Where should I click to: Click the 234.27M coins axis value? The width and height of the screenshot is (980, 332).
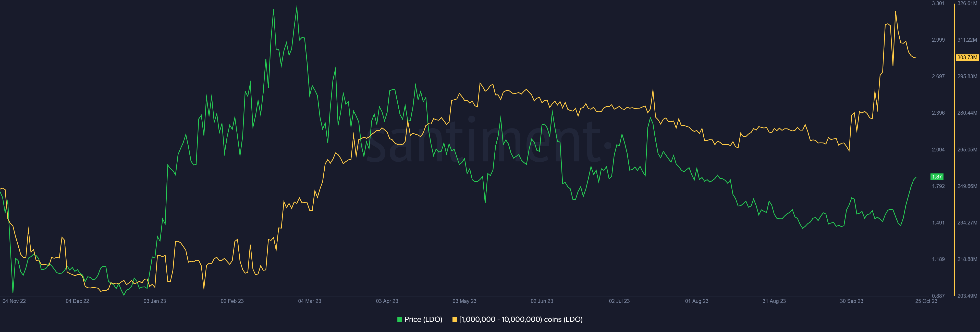pyautogui.click(x=967, y=223)
